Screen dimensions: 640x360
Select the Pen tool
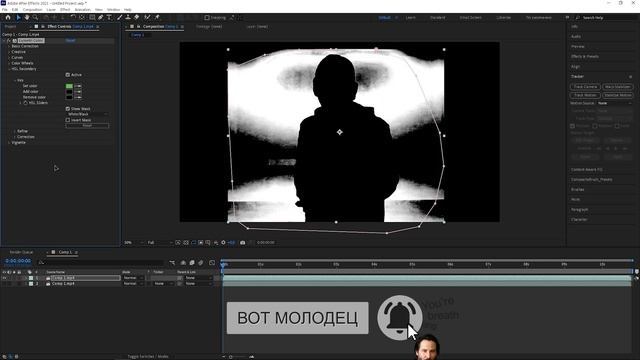point(100,18)
